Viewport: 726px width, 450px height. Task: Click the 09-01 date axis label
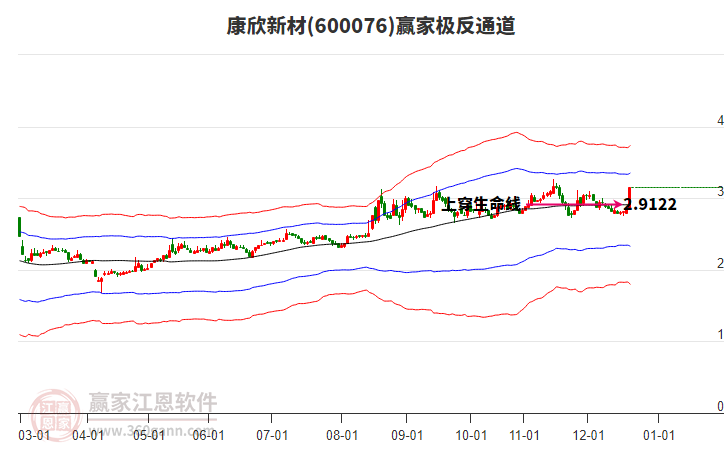407,436
